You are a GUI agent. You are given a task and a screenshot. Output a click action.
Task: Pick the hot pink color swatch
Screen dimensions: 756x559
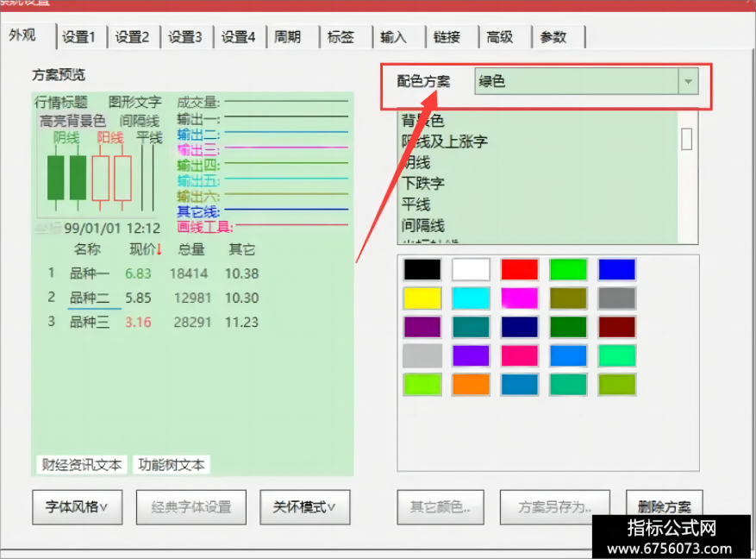pos(519,356)
